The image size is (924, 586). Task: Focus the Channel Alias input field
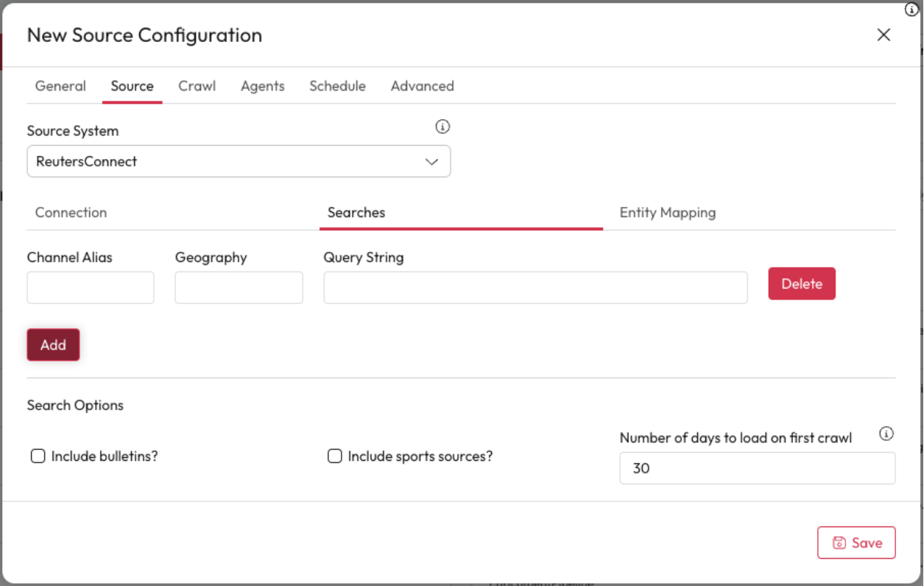pos(91,288)
